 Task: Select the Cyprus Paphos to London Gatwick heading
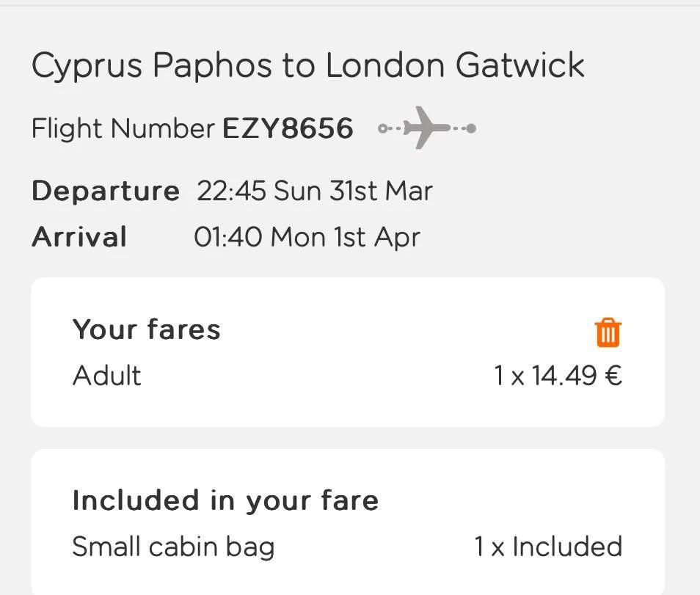click(307, 65)
